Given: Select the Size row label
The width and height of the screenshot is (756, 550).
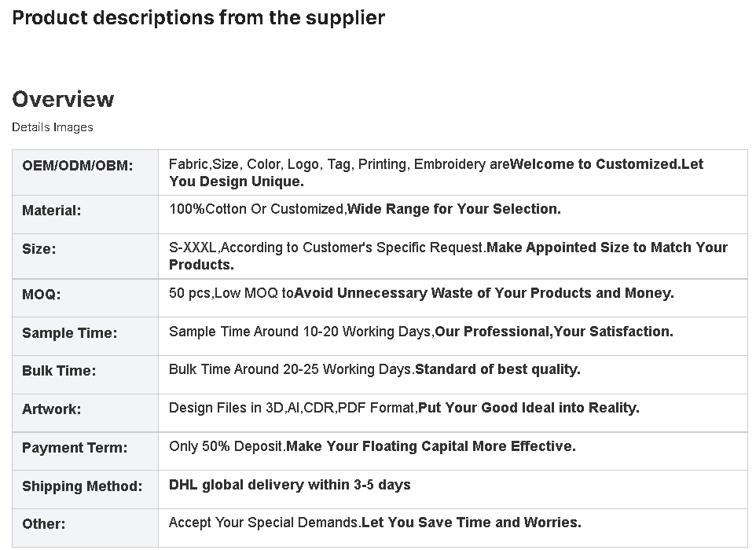Looking at the screenshot, I should pos(39,249).
